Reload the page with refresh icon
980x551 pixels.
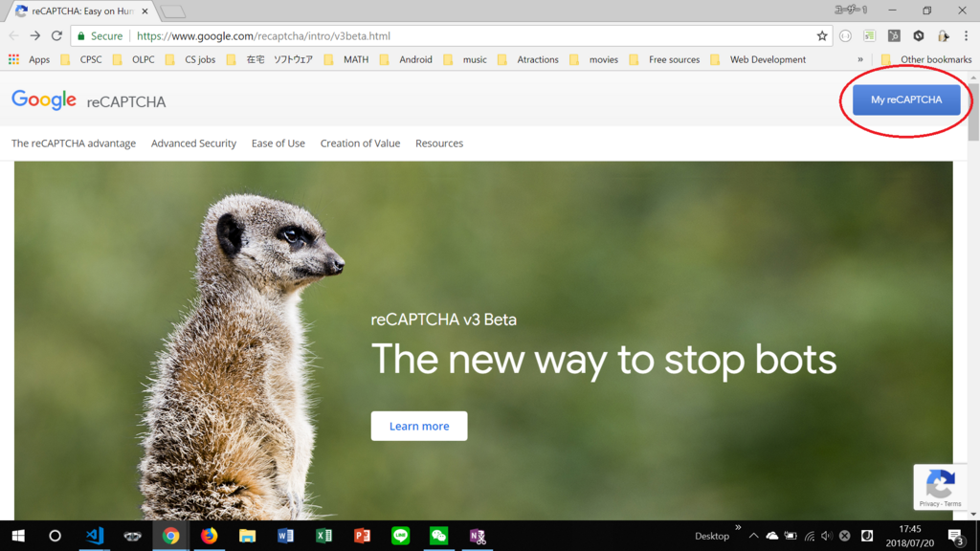click(x=56, y=36)
